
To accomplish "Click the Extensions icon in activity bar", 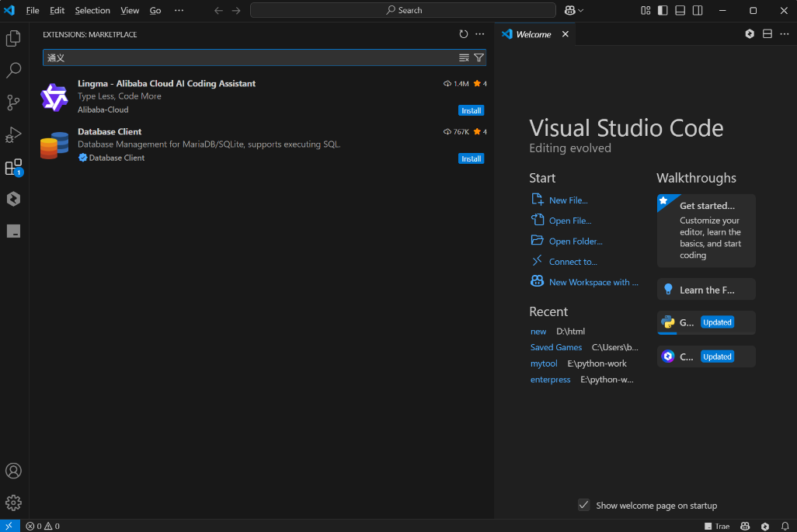I will pos(13,167).
